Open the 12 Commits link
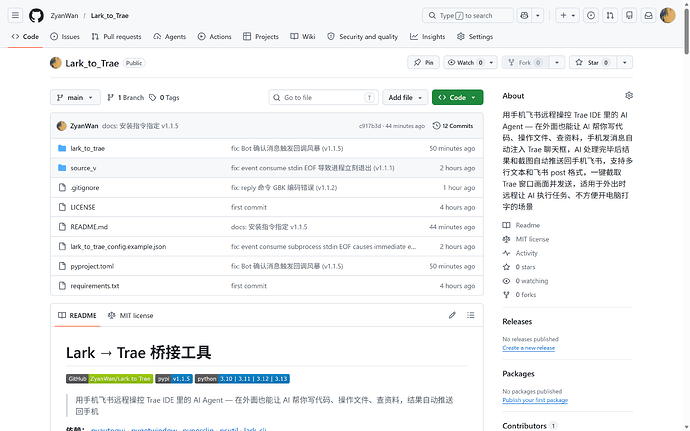This screenshot has height=431, width=690. (453, 126)
